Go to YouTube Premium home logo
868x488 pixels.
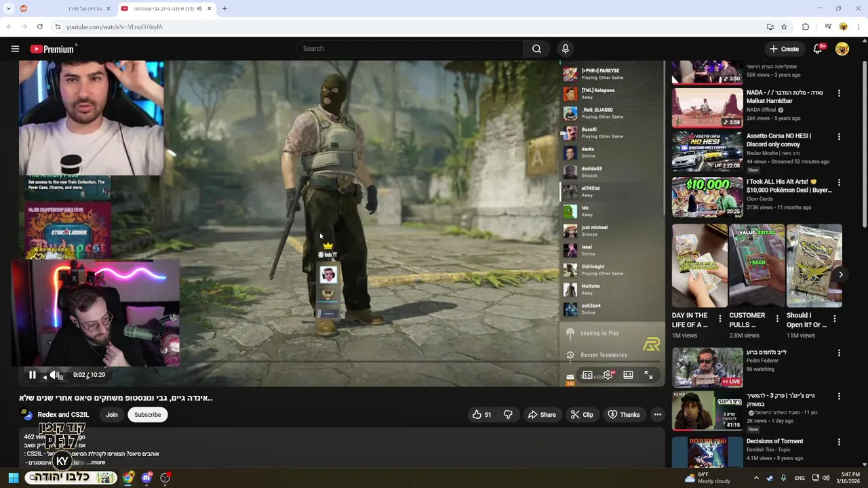[x=52, y=49]
